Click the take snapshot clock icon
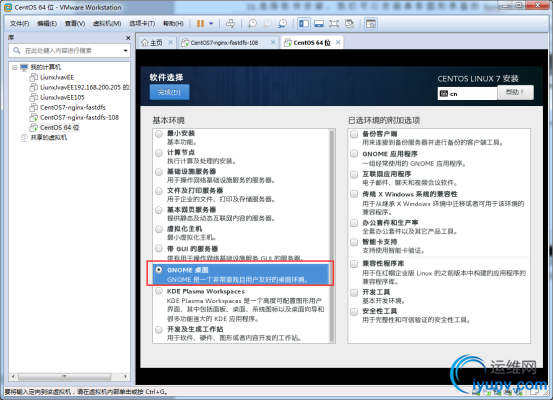The image size is (553, 401). [252, 24]
